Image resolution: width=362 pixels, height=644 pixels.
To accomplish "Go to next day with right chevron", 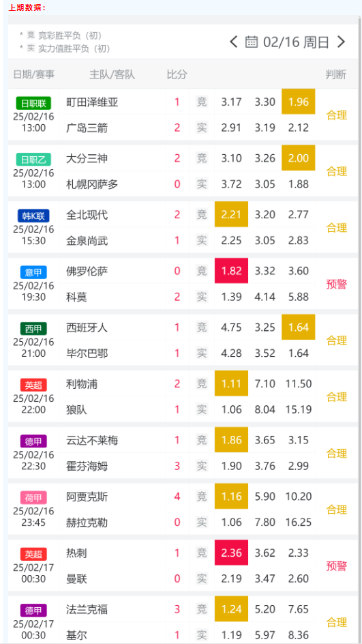I will pos(341,42).
